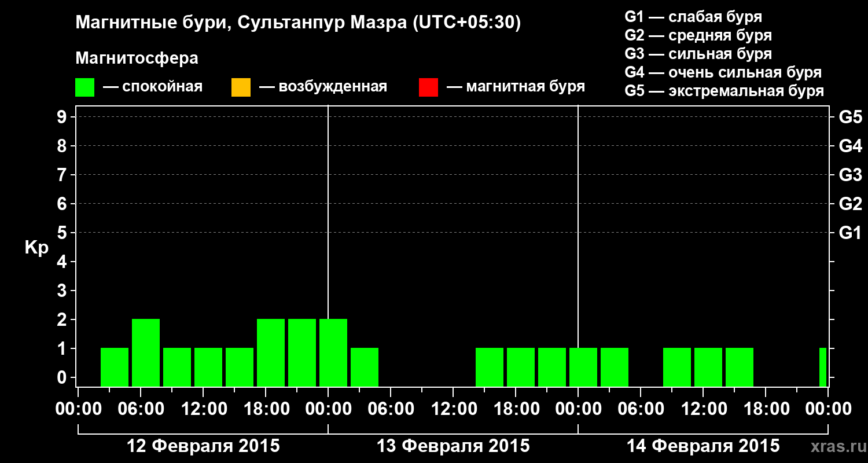The image size is (868, 463).
Task: Click the 'Магнитосфера' heading
Action: [x=137, y=58]
